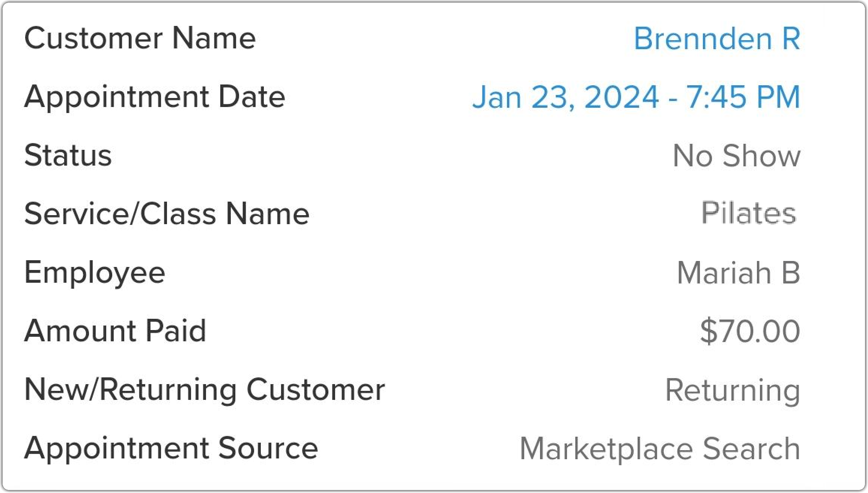Open the Brennden R customer link
Viewport: 868px width, 493px height.
tap(717, 39)
